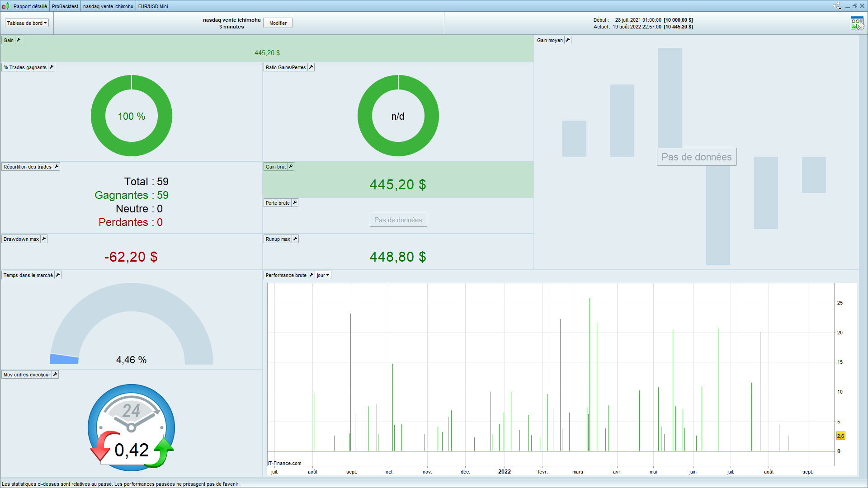Switch to the ProBacktest tab
Image resolution: width=868 pixels, height=488 pixels.
65,6
